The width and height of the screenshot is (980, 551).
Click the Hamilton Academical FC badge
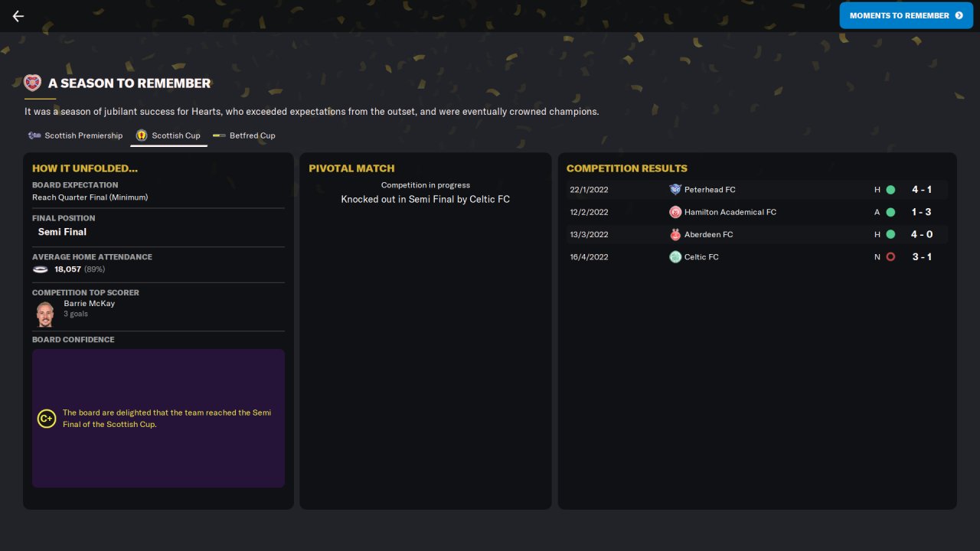pos(675,212)
